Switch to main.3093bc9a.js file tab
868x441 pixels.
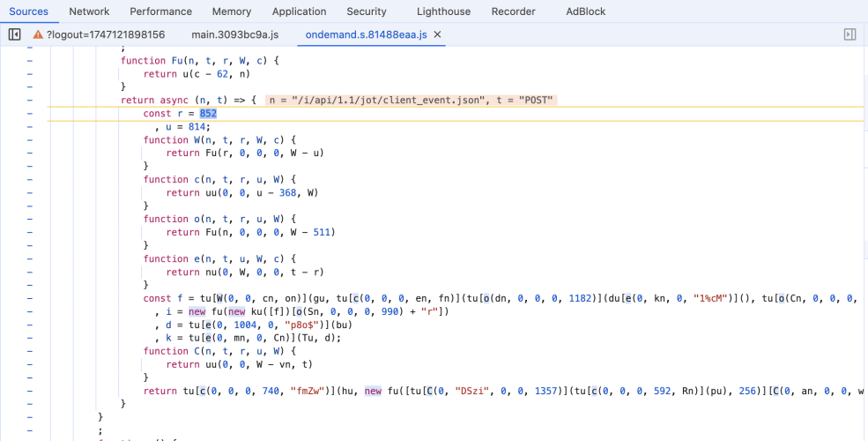tap(234, 34)
